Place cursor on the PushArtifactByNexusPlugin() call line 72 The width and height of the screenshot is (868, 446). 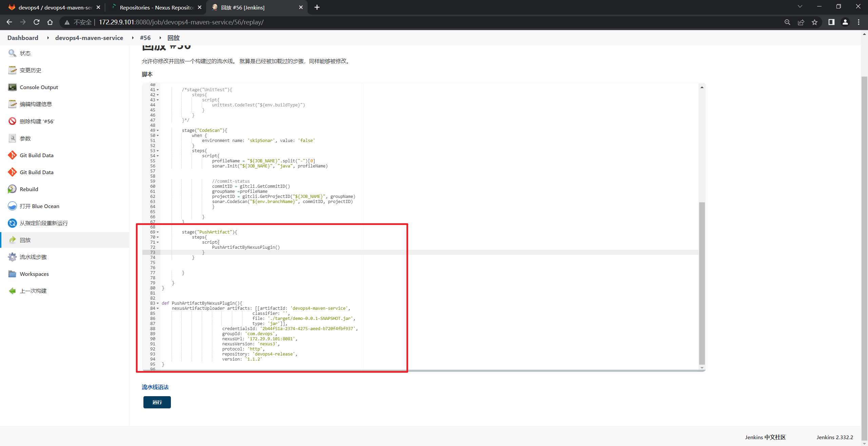[x=246, y=247]
